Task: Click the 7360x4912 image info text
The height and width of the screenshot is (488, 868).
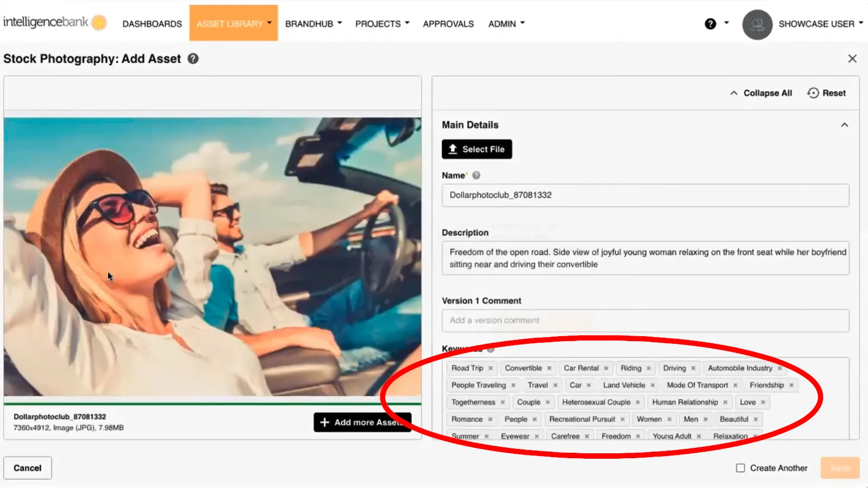Action: [68, 428]
